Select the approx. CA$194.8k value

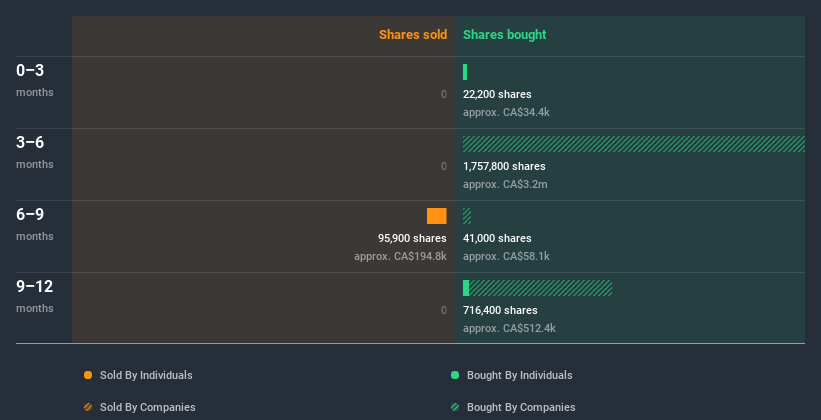coord(400,256)
